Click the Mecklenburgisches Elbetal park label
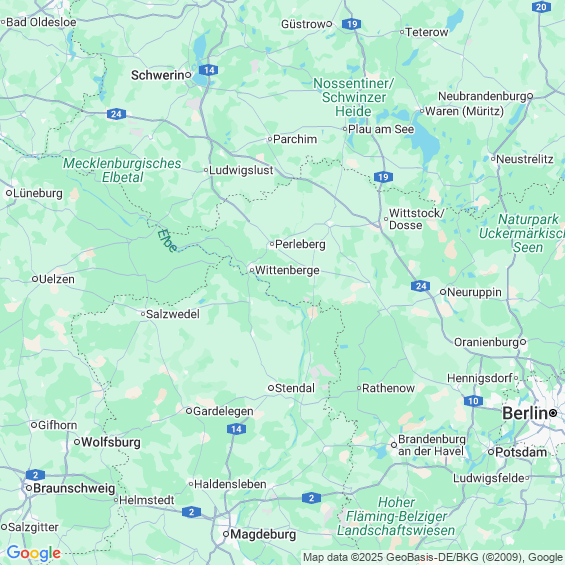This screenshot has height=565, width=565. 122,170
